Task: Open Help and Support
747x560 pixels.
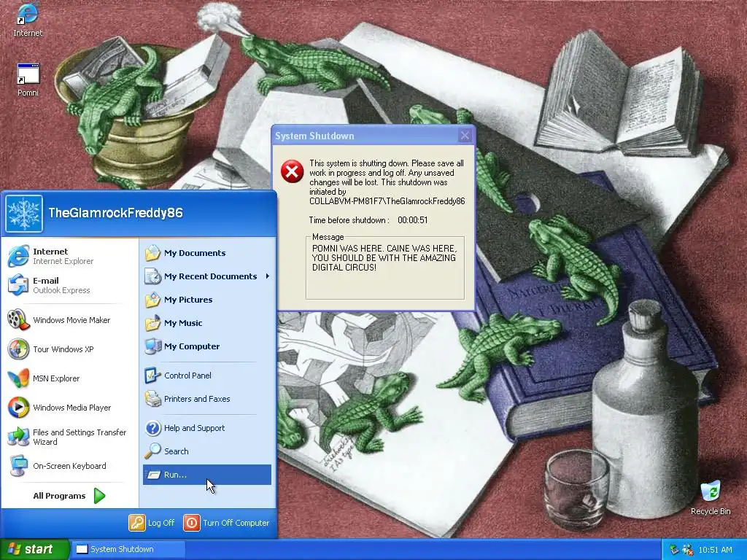Action: [x=206, y=428]
